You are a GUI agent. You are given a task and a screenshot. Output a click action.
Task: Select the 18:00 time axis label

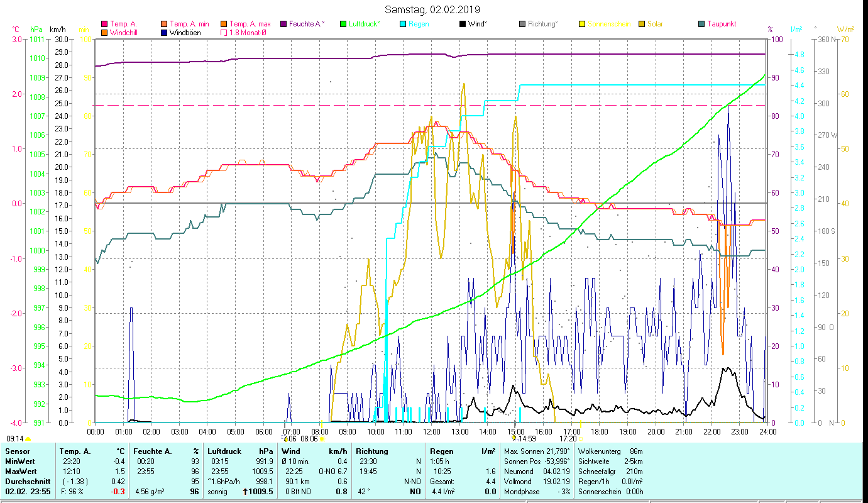pos(600,432)
